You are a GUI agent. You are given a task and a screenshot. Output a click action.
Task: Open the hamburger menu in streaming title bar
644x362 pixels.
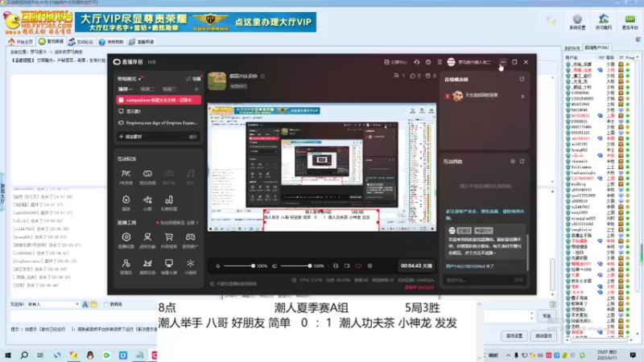coord(440,62)
